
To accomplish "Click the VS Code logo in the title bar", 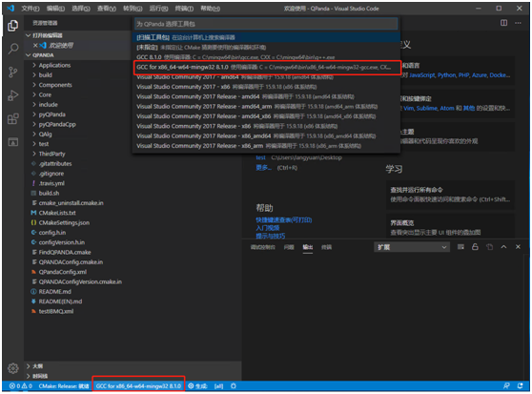I will 10,9.
